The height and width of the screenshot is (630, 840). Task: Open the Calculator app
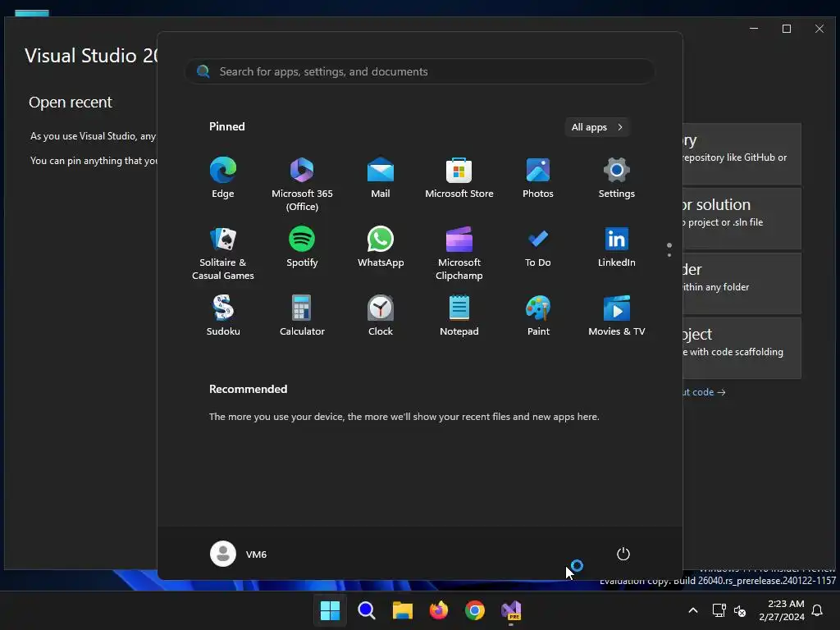pos(302,316)
